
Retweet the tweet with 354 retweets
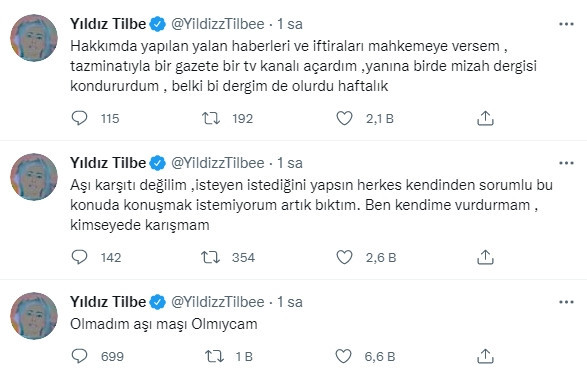click(210, 257)
